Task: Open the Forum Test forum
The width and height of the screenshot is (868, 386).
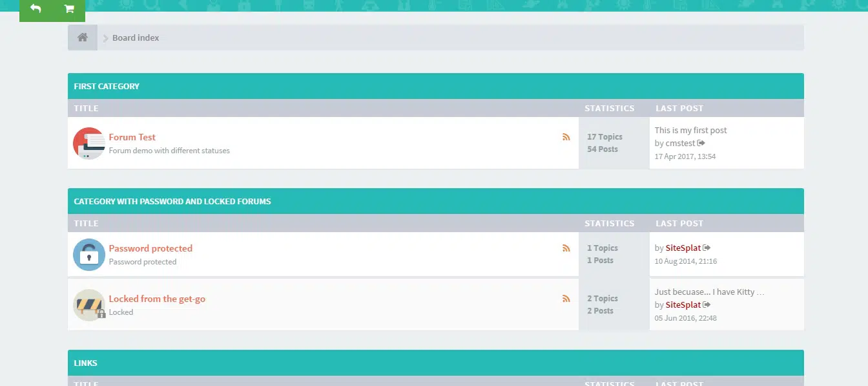Action: click(x=132, y=137)
